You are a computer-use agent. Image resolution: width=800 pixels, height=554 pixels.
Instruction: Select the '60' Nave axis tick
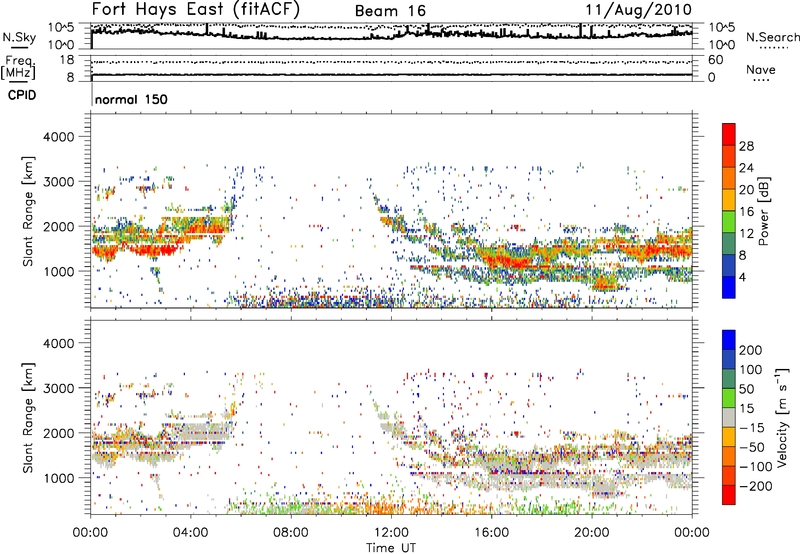715,60
